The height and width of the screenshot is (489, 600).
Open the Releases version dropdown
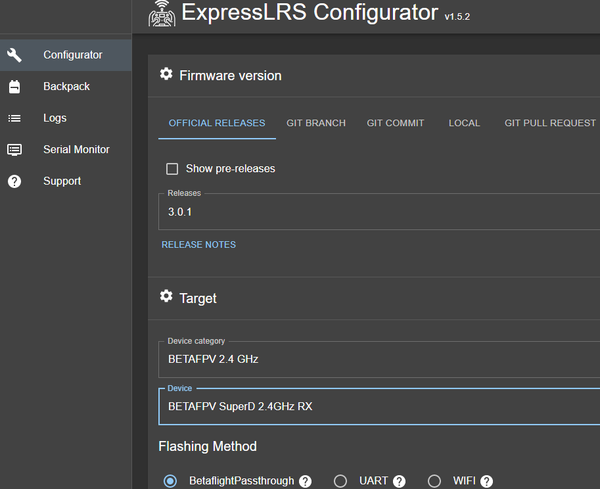pos(380,212)
